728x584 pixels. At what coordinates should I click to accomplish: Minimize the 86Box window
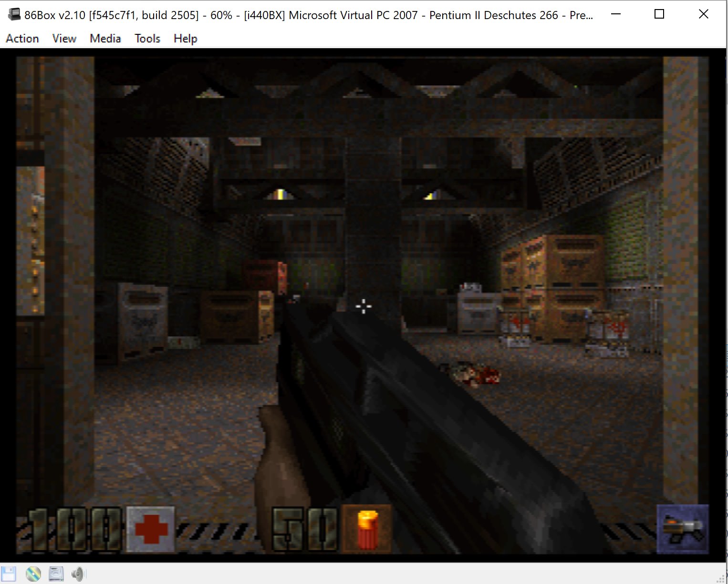pyautogui.click(x=616, y=14)
